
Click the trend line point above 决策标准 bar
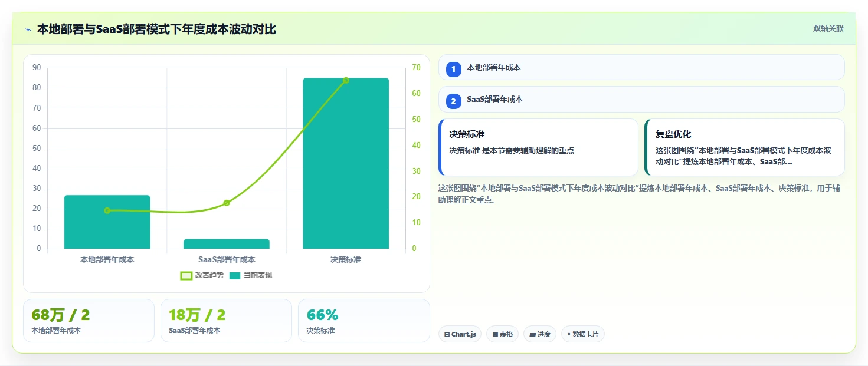[x=346, y=80]
